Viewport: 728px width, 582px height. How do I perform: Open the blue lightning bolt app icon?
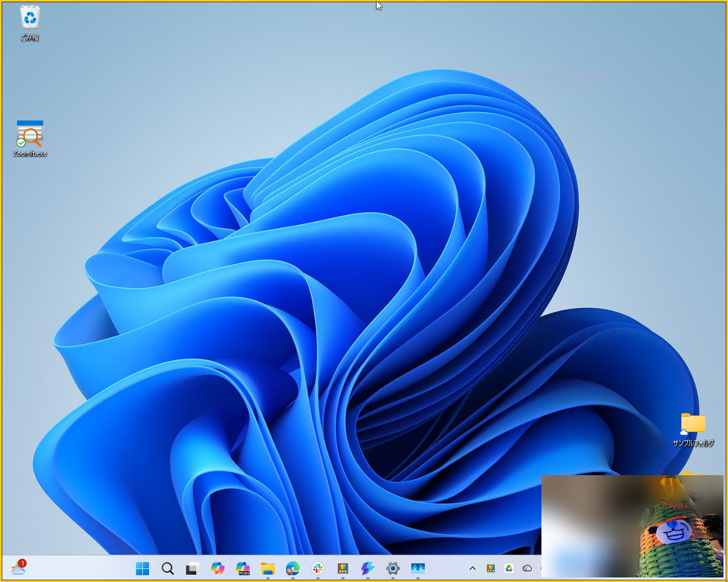tap(368, 568)
